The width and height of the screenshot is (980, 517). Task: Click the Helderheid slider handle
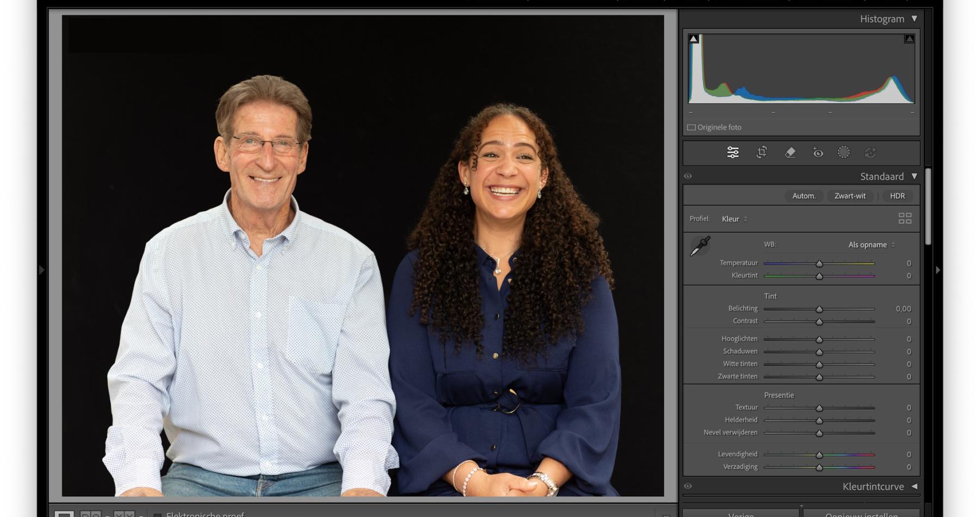(x=819, y=420)
